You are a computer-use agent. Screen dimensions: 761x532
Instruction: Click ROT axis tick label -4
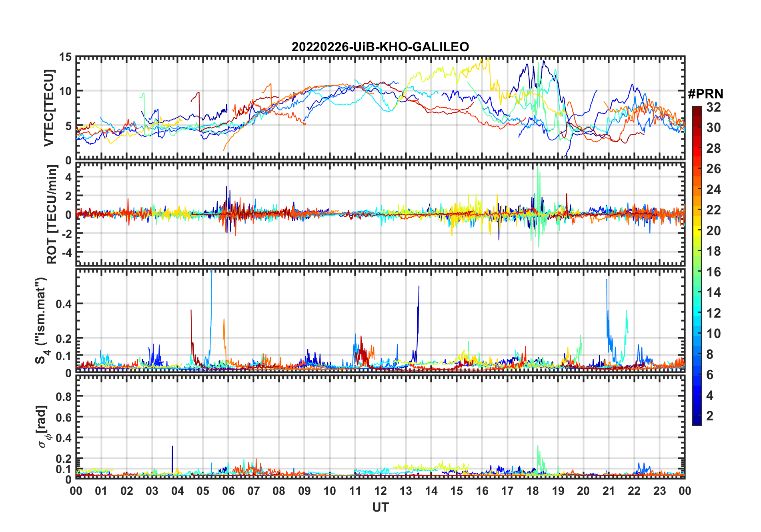[67, 252]
